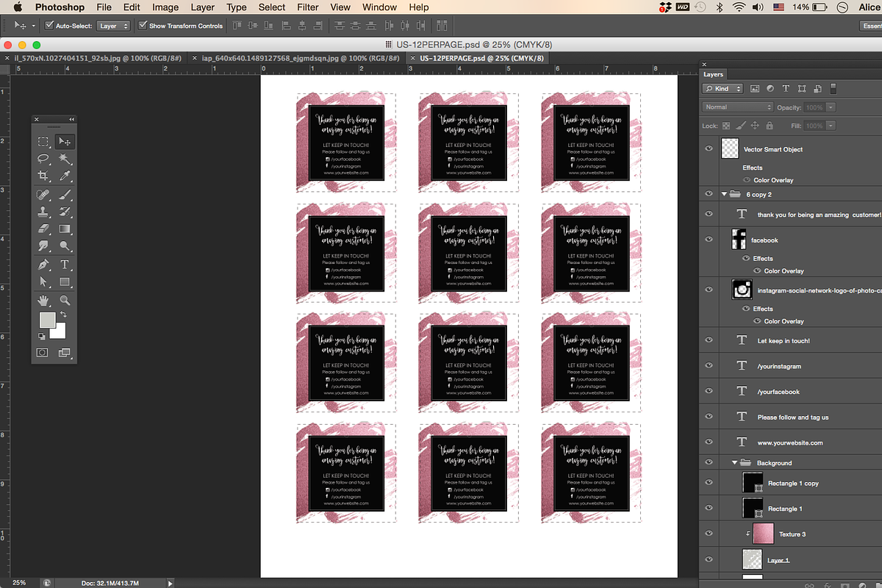The image size is (882, 588).
Task: Choose the Zoom tool in toolbox
Action: 65,300
